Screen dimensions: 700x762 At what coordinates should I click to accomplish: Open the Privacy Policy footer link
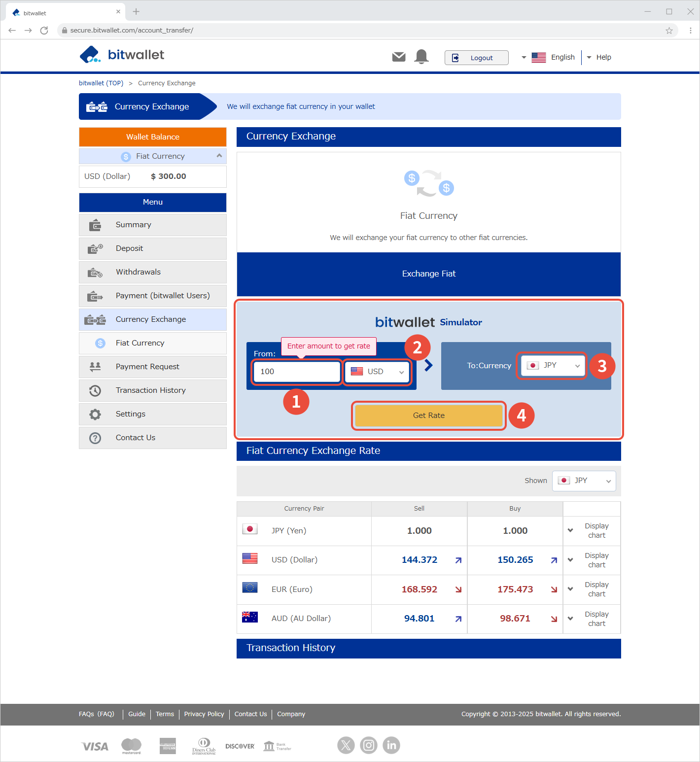click(x=204, y=714)
